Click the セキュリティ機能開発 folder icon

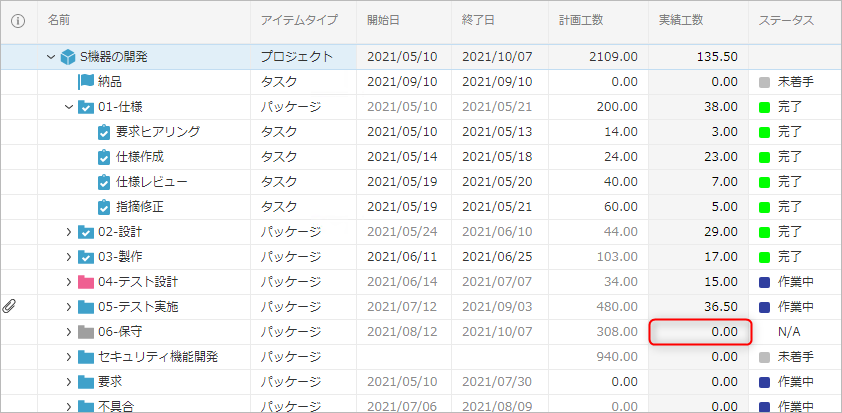[86, 357]
